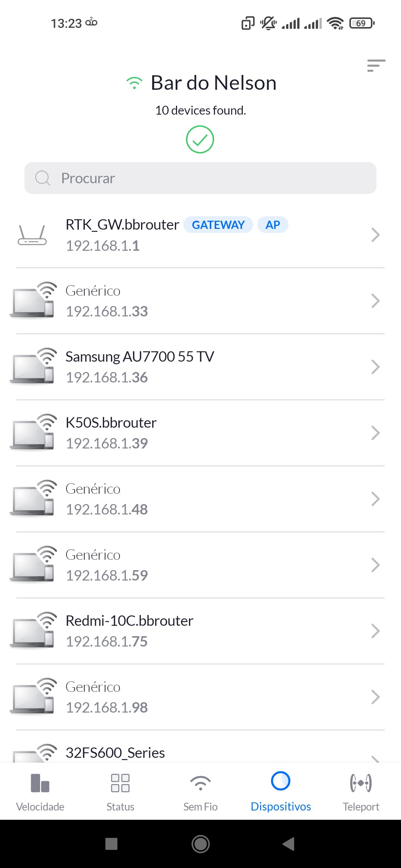This screenshot has width=401, height=868.
Task: Open the Status tab
Action: pyautogui.click(x=120, y=792)
